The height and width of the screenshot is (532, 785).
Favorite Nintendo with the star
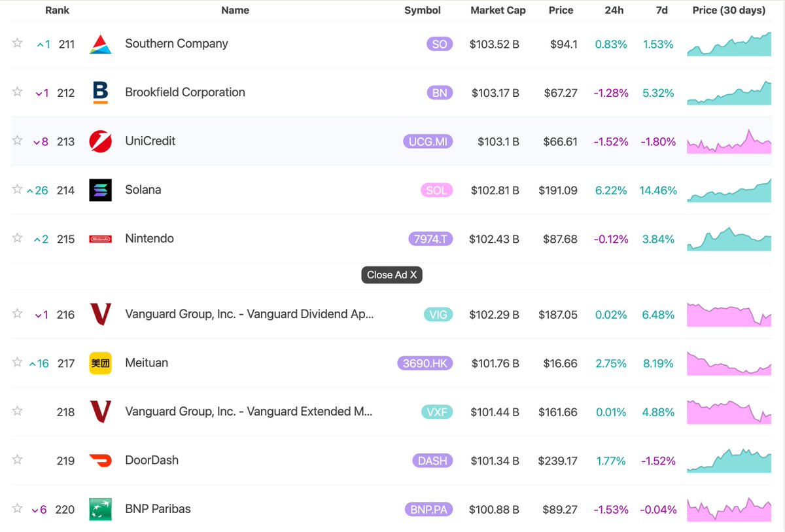(18, 238)
